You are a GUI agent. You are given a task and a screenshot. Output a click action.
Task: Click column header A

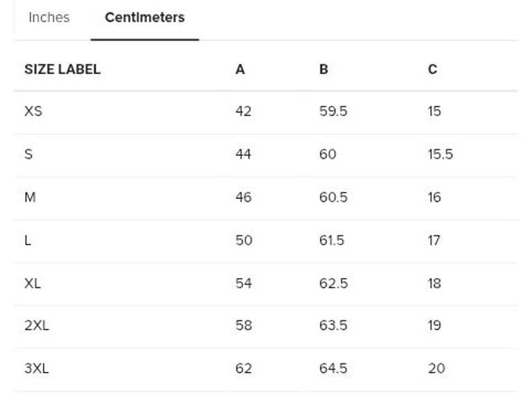[x=240, y=69]
